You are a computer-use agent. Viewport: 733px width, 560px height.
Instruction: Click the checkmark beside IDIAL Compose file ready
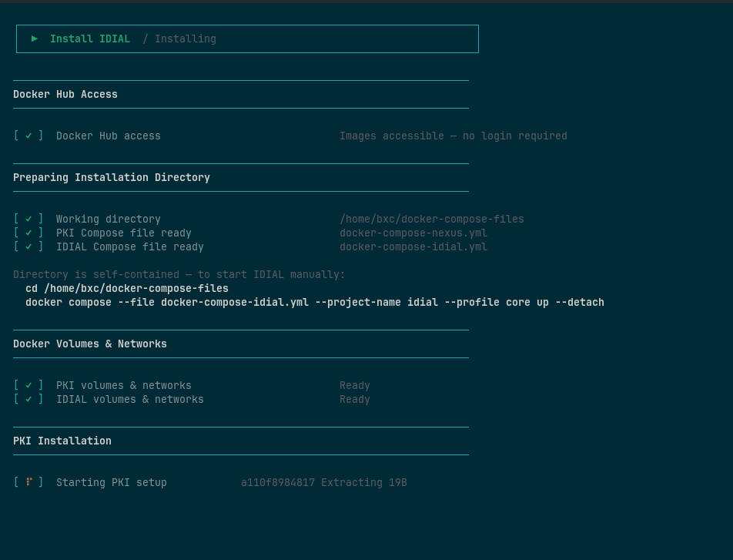coord(28,247)
